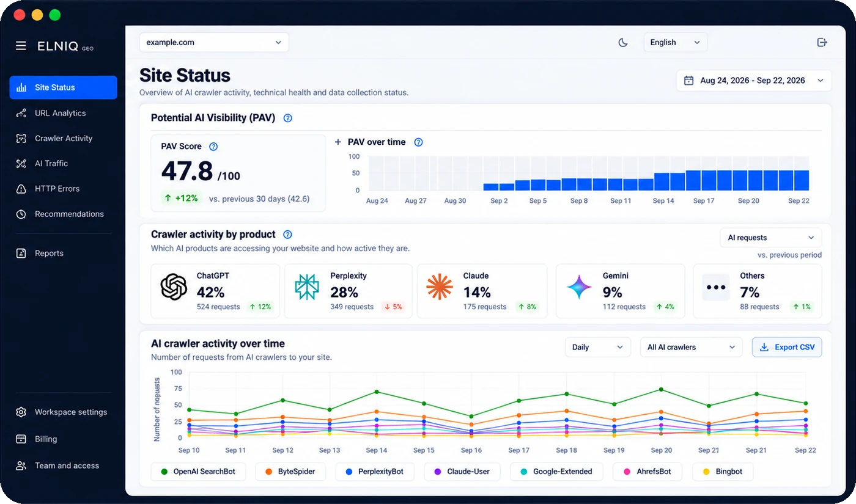Click the calendar icon in the date range picker
This screenshot has height=504, width=856.
coord(688,81)
